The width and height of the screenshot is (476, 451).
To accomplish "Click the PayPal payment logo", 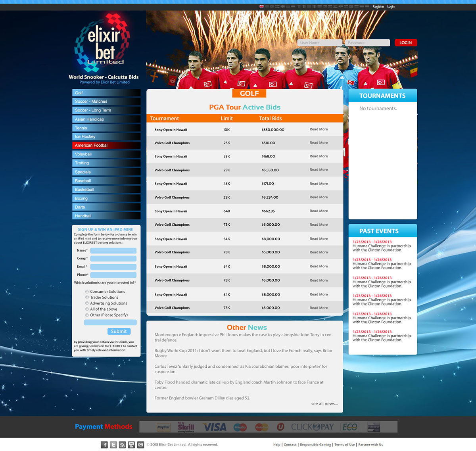I will [163, 427].
